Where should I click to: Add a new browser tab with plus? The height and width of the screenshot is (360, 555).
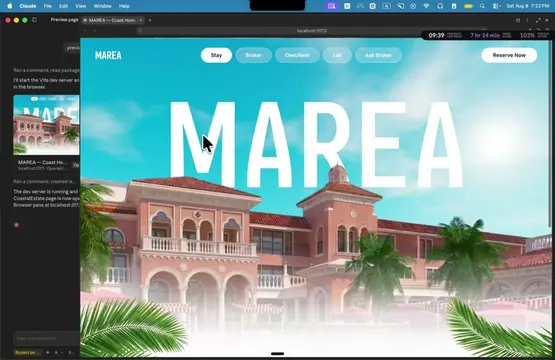pos(150,20)
